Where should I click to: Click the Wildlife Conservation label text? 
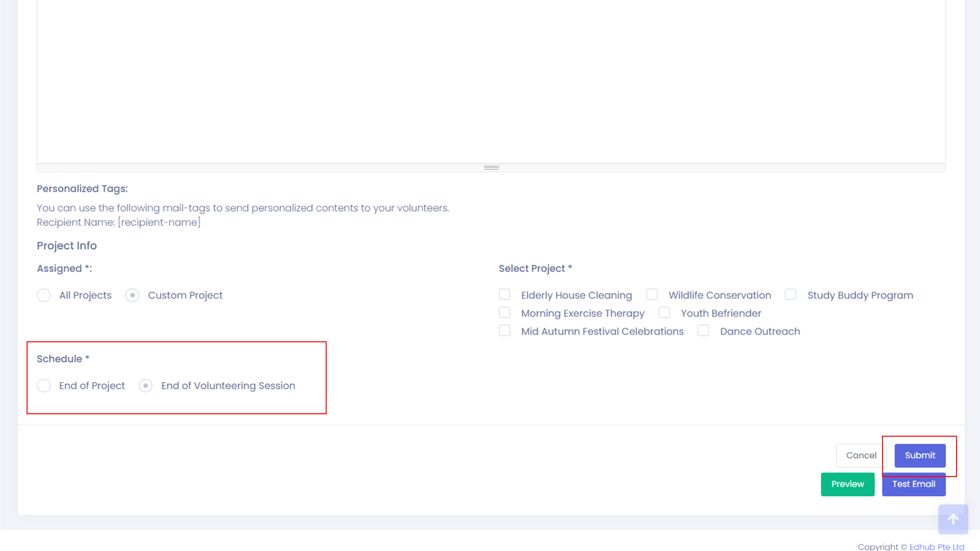[720, 295]
